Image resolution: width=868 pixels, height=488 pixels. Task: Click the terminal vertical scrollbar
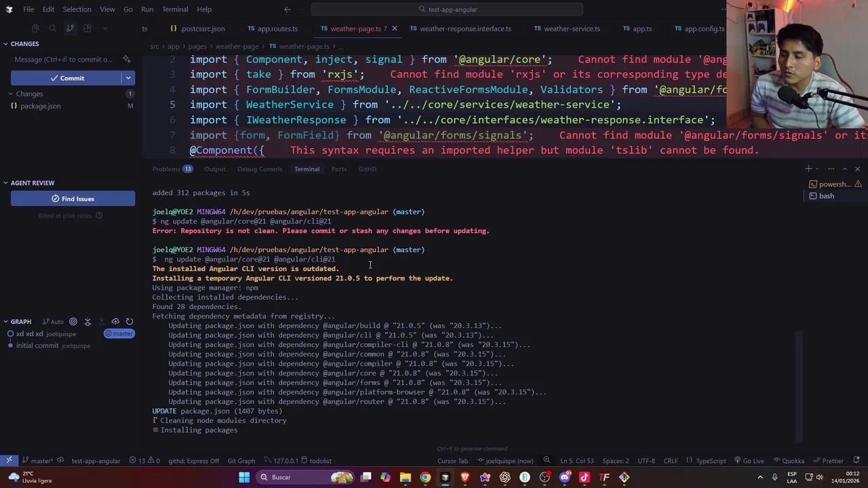[800, 386]
